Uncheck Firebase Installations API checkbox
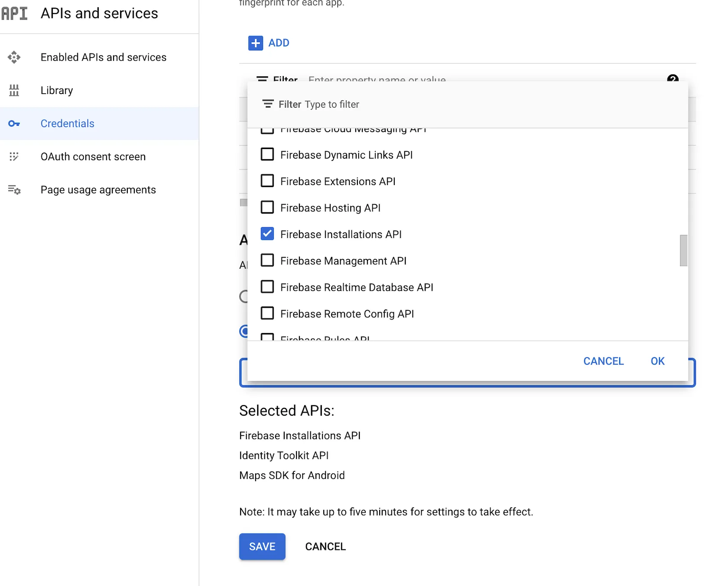The image size is (728, 586). tap(267, 234)
